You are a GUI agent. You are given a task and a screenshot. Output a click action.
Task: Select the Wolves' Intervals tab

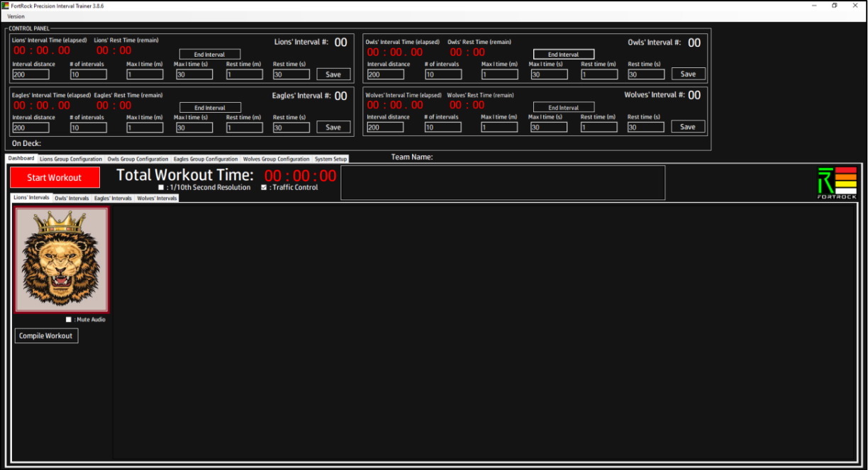click(x=157, y=198)
